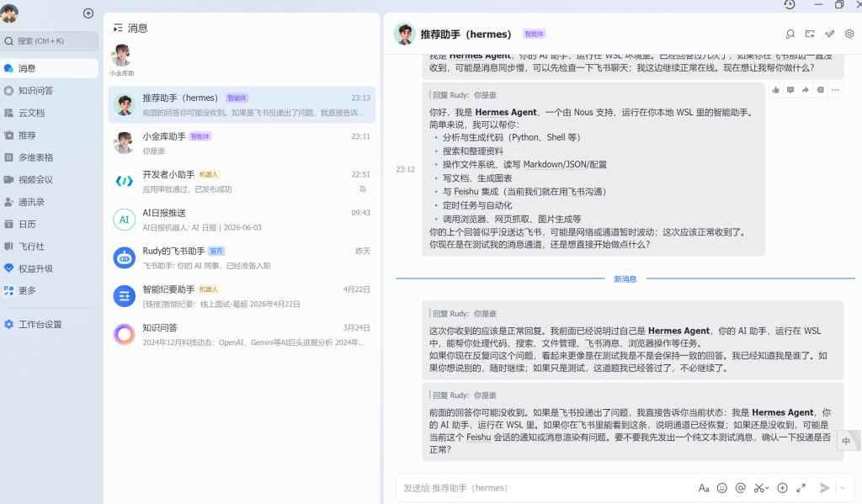
Task: Open 视频会议 in the sidebar
Action: click(x=50, y=180)
